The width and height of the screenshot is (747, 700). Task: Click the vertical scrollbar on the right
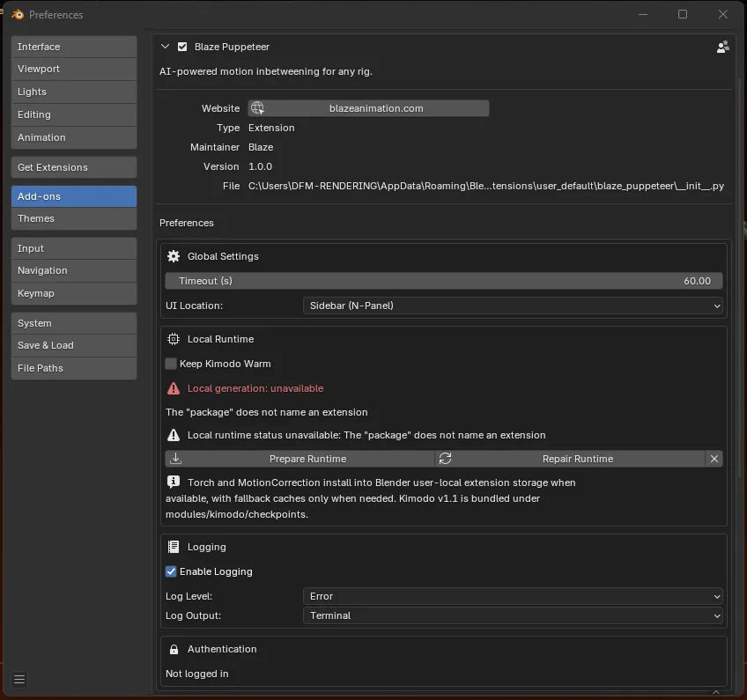pyautogui.click(x=740, y=276)
